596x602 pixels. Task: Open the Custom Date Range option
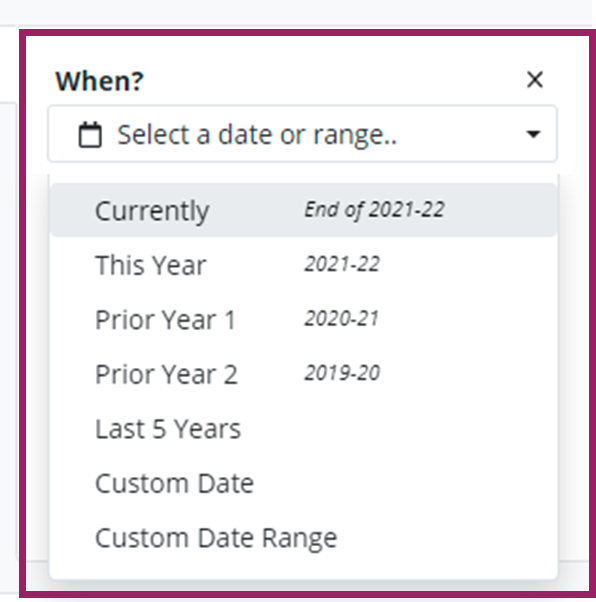pyautogui.click(x=303, y=537)
